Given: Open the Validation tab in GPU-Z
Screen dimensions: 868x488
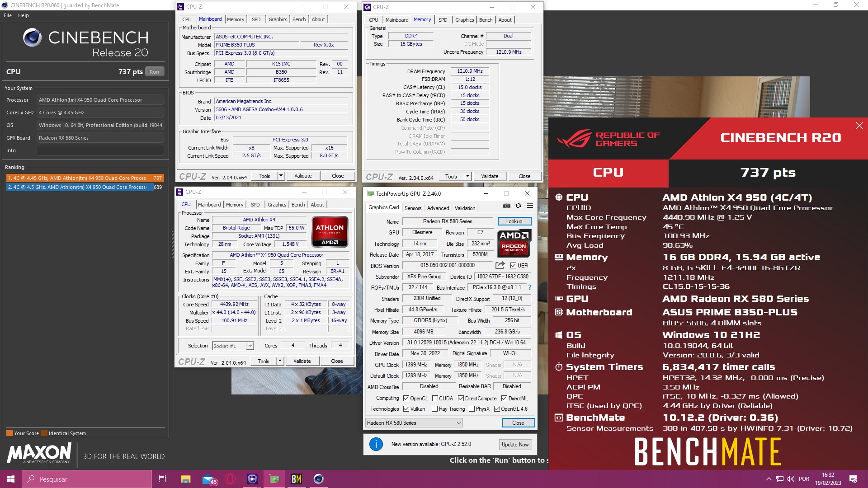Looking at the screenshot, I should point(465,208).
